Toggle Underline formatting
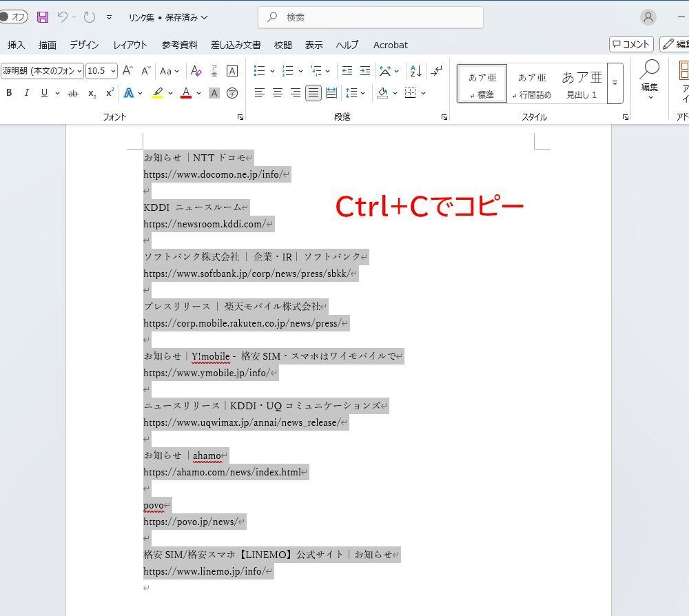 click(44, 93)
